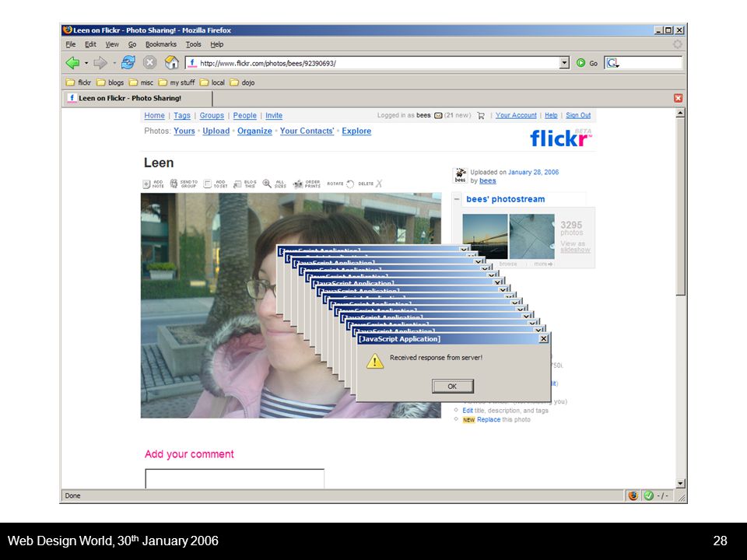747x560 pixels.
Task: Open the browser Home page icon
Action: [x=171, y=62]
